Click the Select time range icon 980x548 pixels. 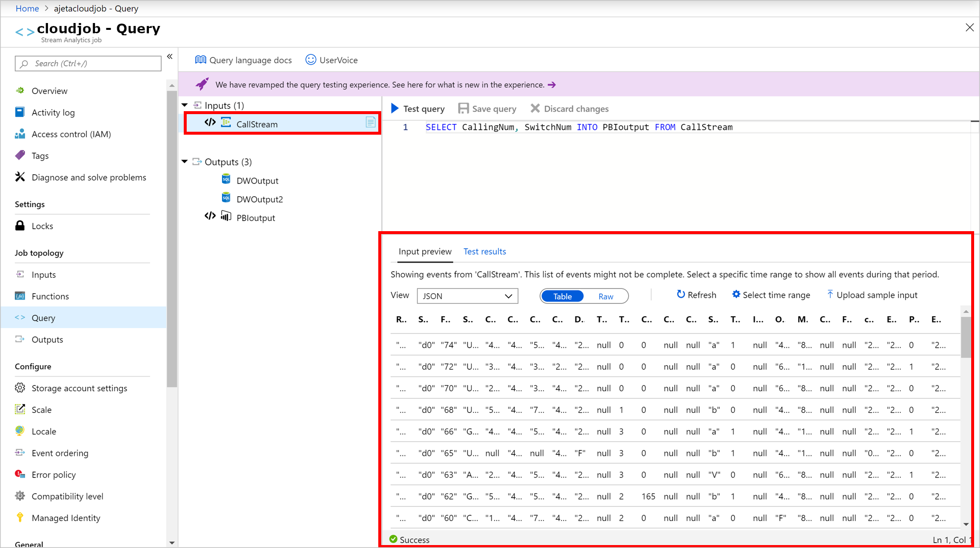tap(735, 294)
